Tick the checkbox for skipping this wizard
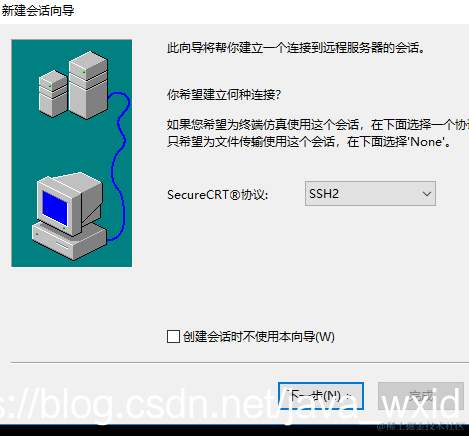Screen dimensions: 469x436 (173, 336)
